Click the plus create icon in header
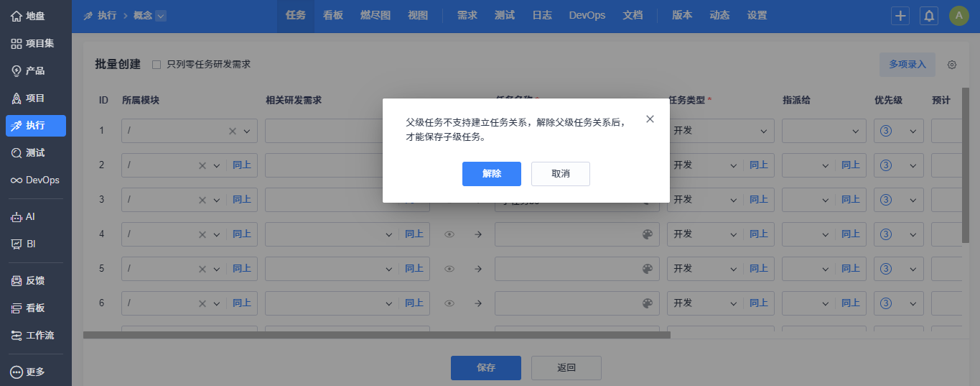 pyautogui.click(x=900, y=16)
